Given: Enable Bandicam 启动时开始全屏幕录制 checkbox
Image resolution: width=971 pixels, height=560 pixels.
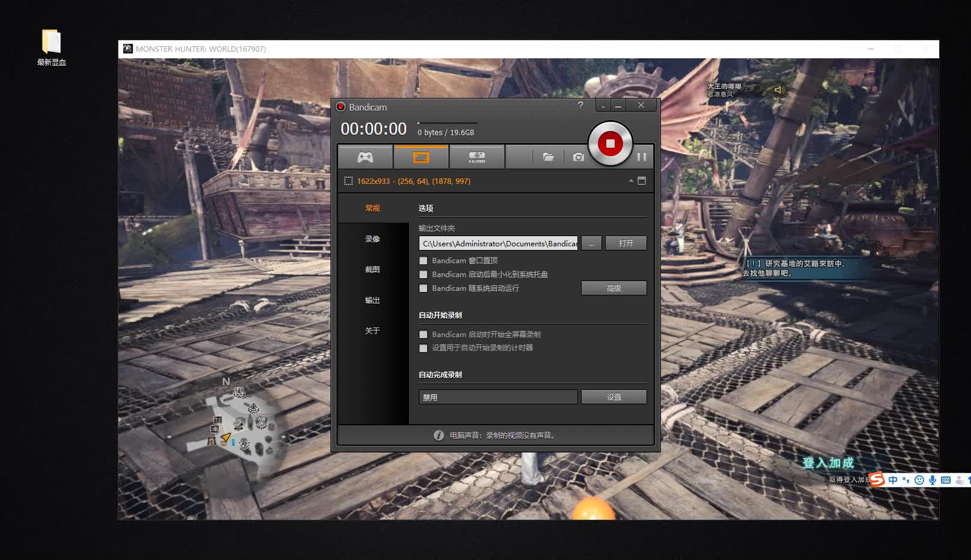Looking at the screenshot, I should click(x=423, y=335).
